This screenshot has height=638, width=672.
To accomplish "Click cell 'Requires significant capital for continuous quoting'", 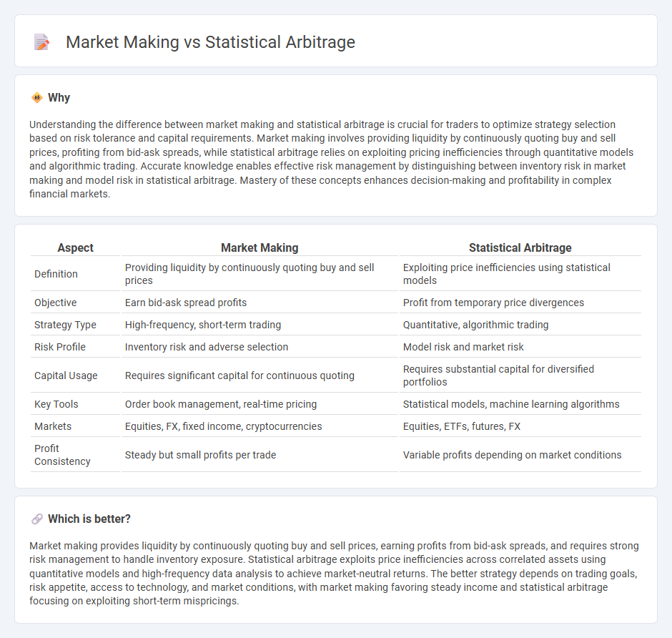I will [x=260, y=376].
